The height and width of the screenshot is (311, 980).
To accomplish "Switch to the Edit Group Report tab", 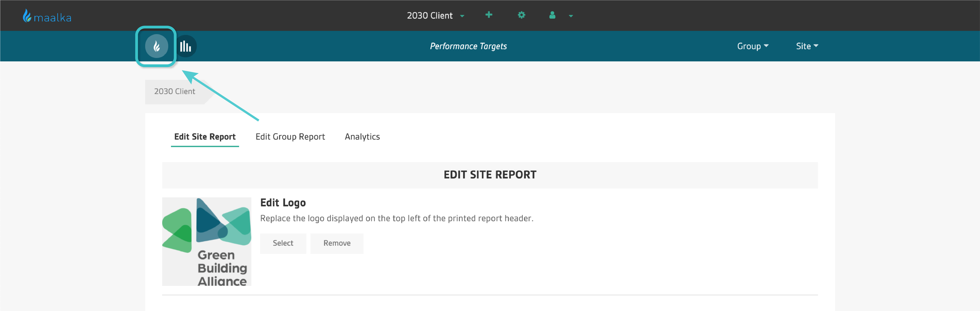I will click(290, 137).
